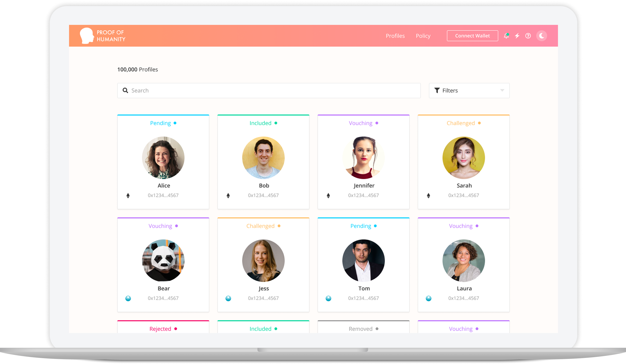626x364 pixels.
Task: Open the Policy menu item
Action: 423,36
